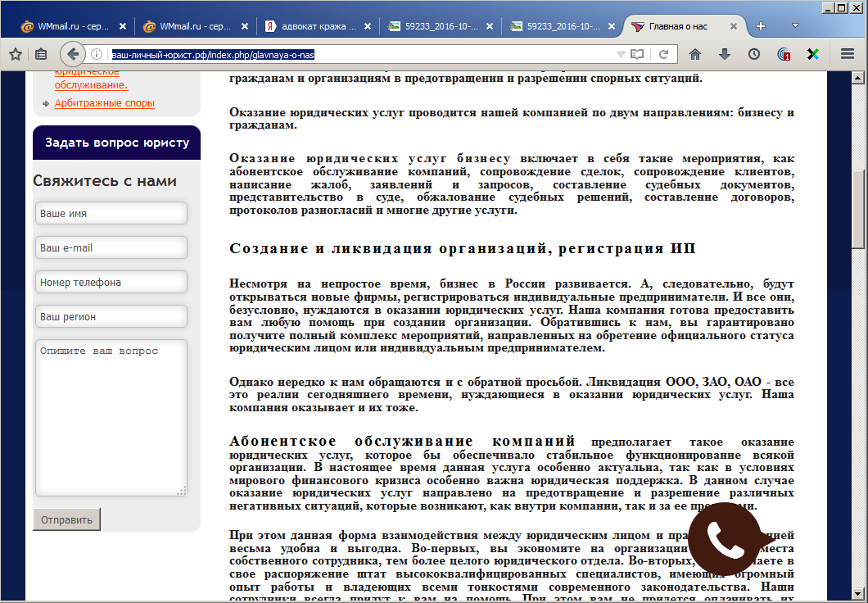Go back using the arrow button

point(73,54)
